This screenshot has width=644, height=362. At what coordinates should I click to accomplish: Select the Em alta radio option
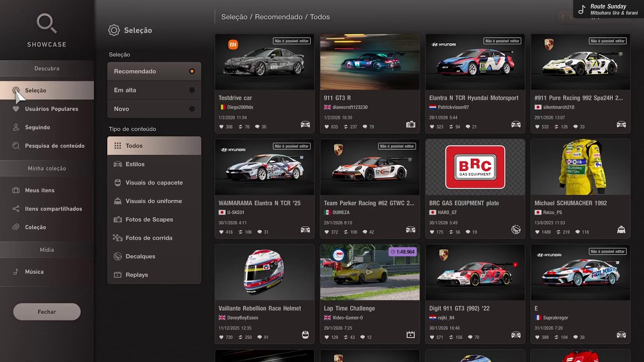[x=154, y=90]
